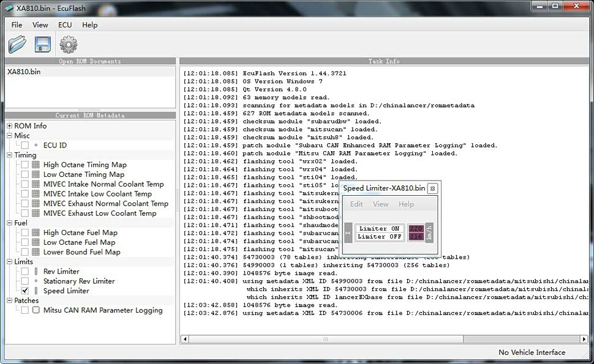594x364 pixels.
Task: Open the ECU menu in menu bar
Action: pos(65,25)
